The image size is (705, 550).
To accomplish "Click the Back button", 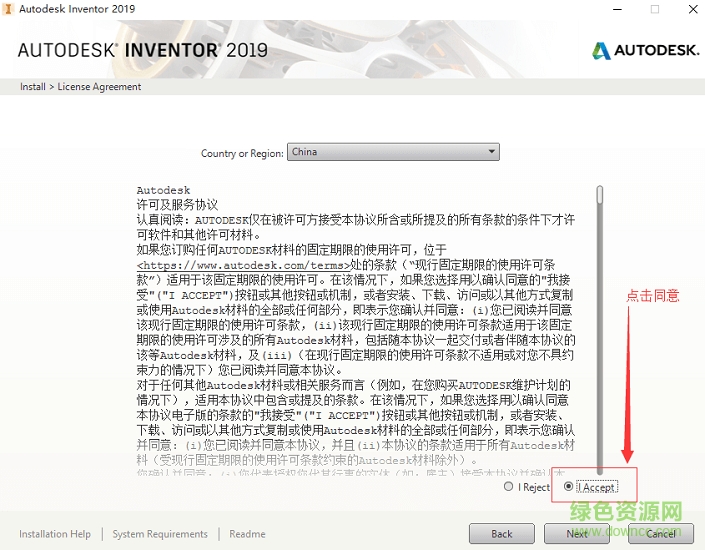I will [502, 534].
